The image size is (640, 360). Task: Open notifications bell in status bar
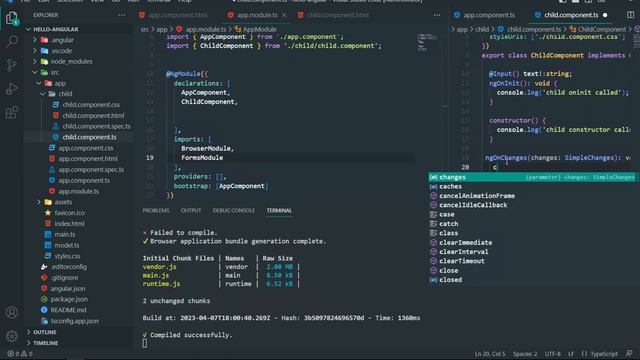pos(629,353)
